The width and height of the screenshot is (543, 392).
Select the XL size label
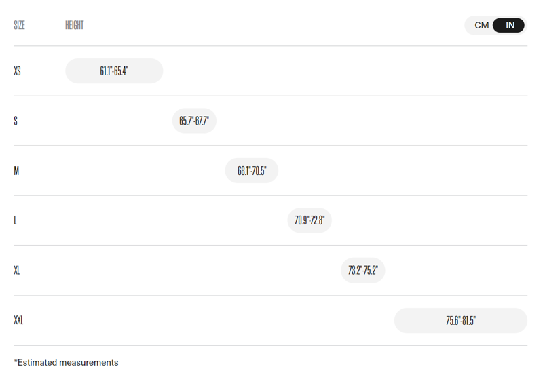click(x=17, y=271)
